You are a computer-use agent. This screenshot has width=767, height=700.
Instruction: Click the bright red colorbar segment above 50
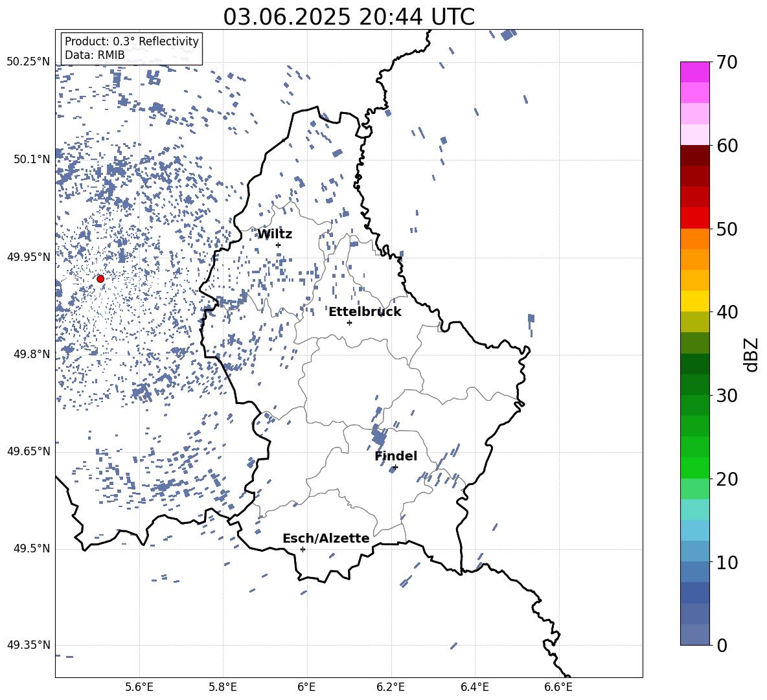694,218
